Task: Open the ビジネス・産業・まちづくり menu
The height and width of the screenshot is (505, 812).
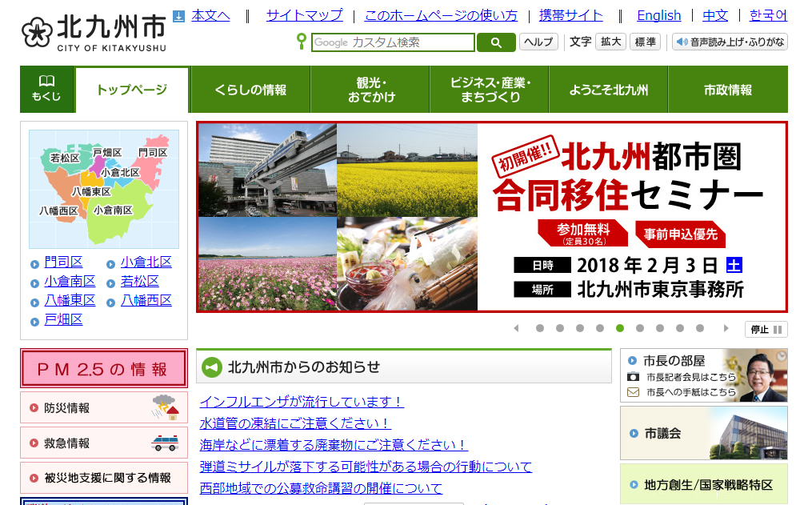Action: pos(490,90)
